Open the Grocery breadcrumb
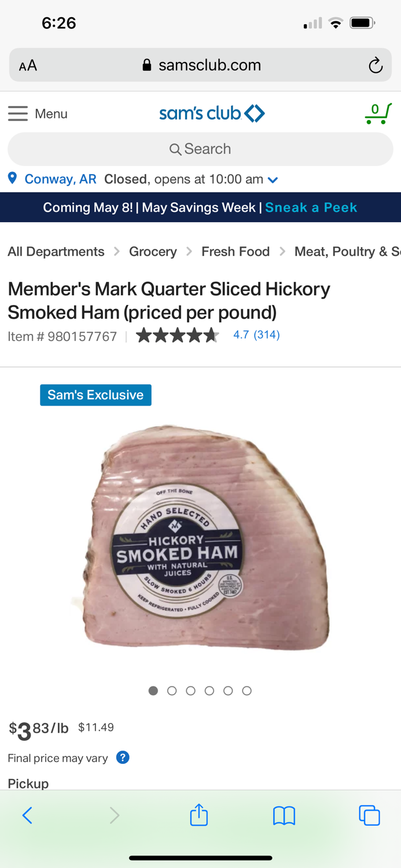This screenshot has width=401, height=868. pos(153,252)
